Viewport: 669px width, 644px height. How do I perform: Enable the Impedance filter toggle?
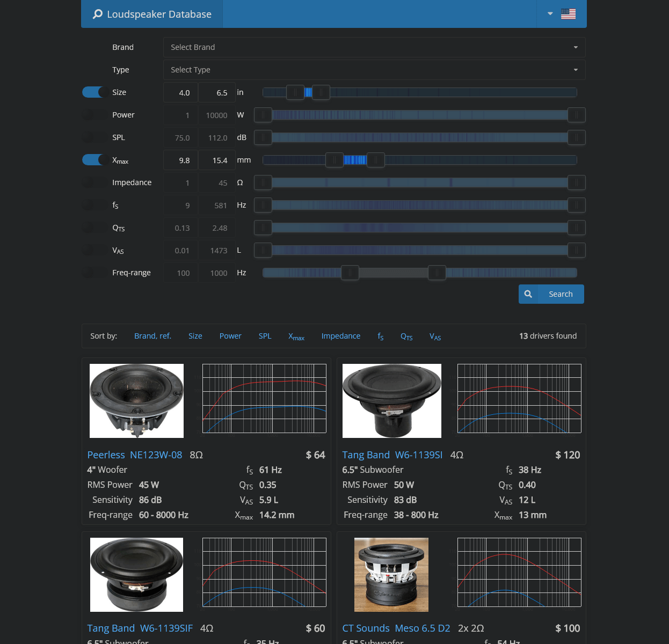[94, 182]
